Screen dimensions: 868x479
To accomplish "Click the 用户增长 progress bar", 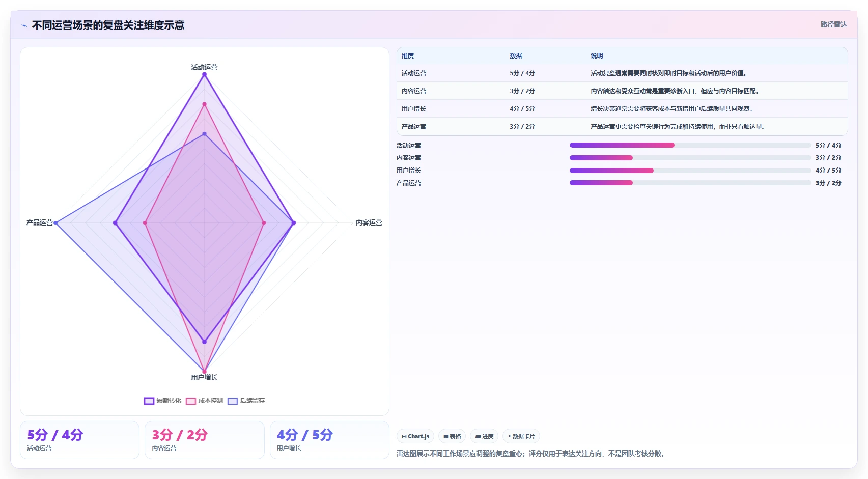I will [690, 171].
